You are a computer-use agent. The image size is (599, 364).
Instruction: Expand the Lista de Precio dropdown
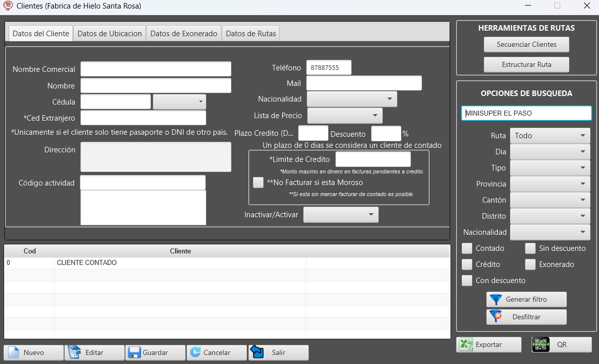click(345, 116)
